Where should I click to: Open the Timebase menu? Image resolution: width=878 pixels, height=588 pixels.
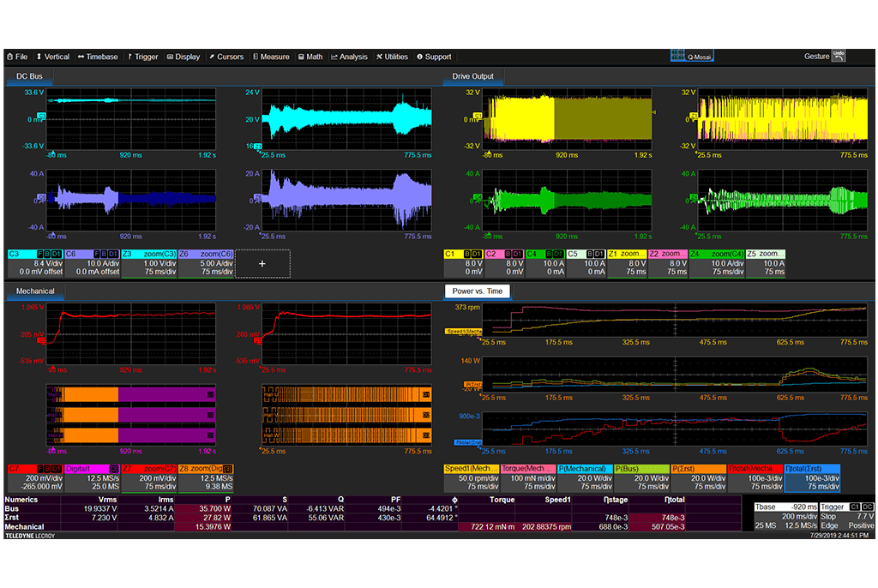(x=98, y=57)
